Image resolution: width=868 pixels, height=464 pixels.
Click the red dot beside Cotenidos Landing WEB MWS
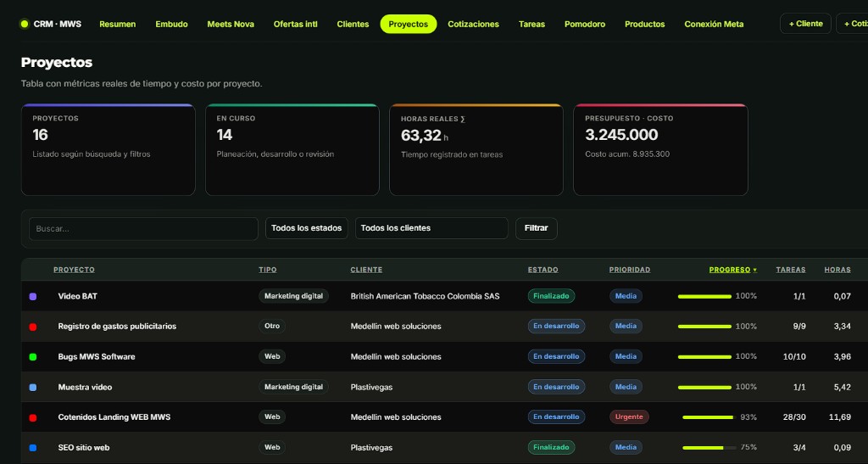(33, 418)
